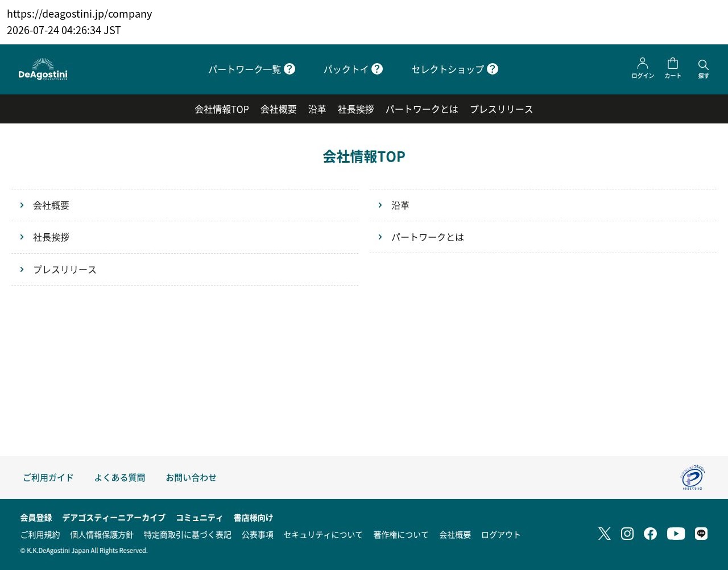Click chevron beside パートワークとは list row

pos(380,237)
